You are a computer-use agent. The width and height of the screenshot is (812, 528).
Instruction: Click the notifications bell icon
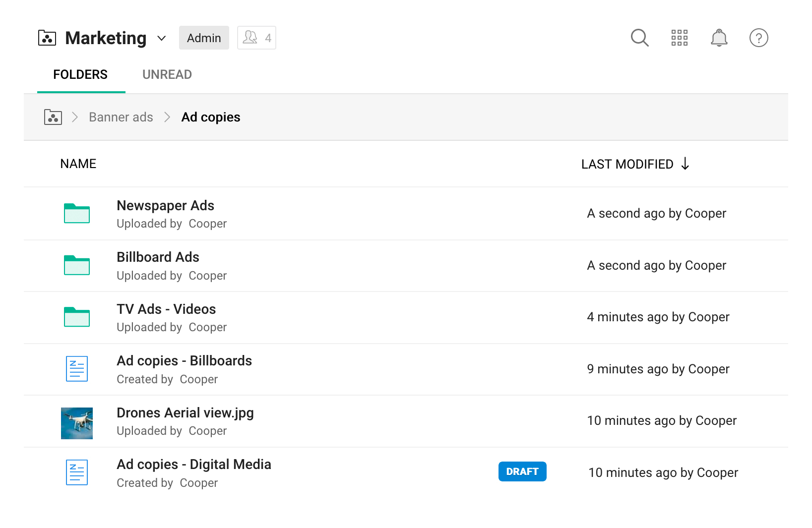pos(719,38)
